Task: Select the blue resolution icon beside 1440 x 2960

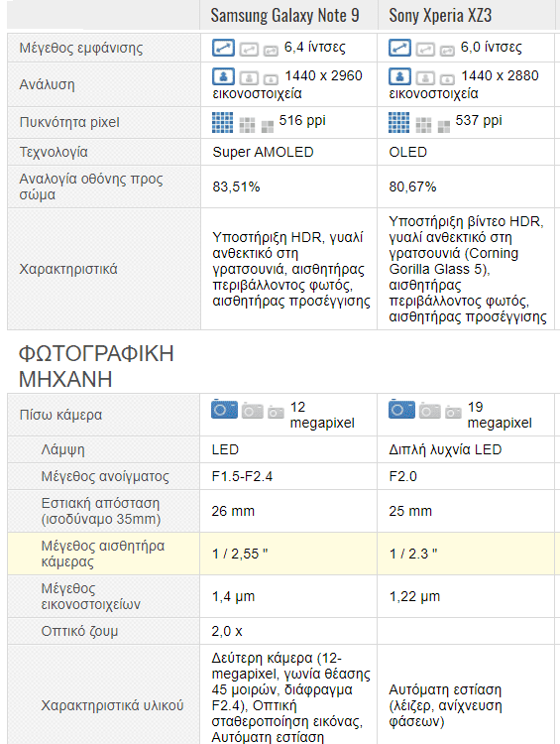Action: (x=223, y=76)
